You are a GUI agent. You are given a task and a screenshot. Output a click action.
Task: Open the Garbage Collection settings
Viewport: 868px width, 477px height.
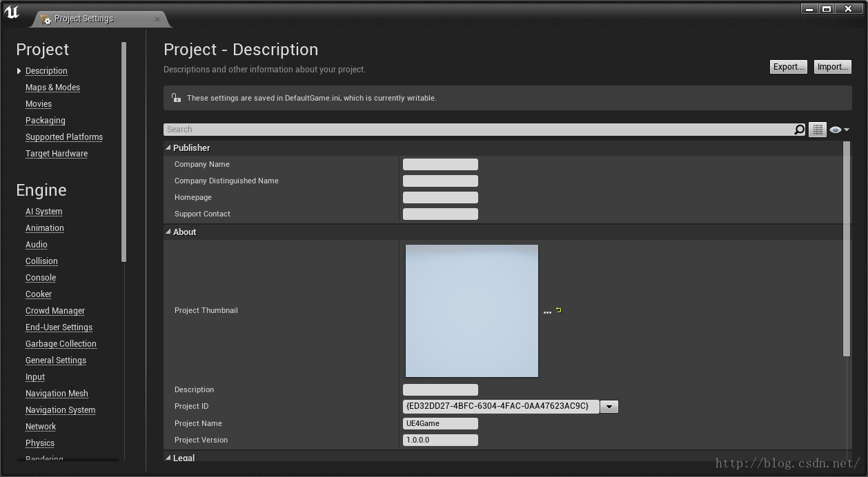(61, 344)
